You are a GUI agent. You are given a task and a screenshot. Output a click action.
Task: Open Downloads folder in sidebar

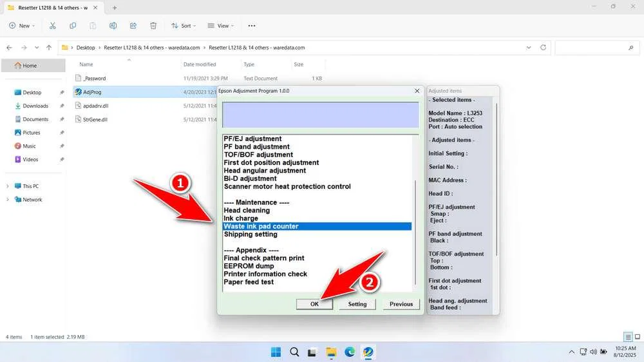[35, 106]
